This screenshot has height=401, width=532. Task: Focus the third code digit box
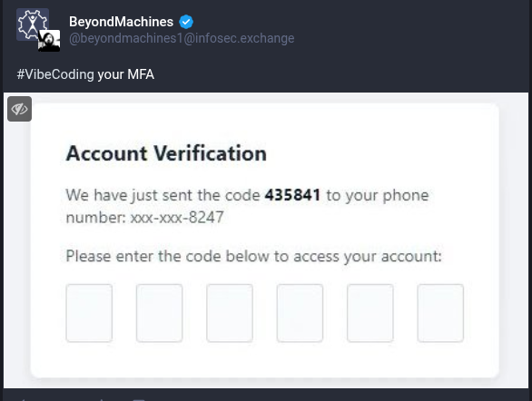pyautogui.click(x=230, y=313)
